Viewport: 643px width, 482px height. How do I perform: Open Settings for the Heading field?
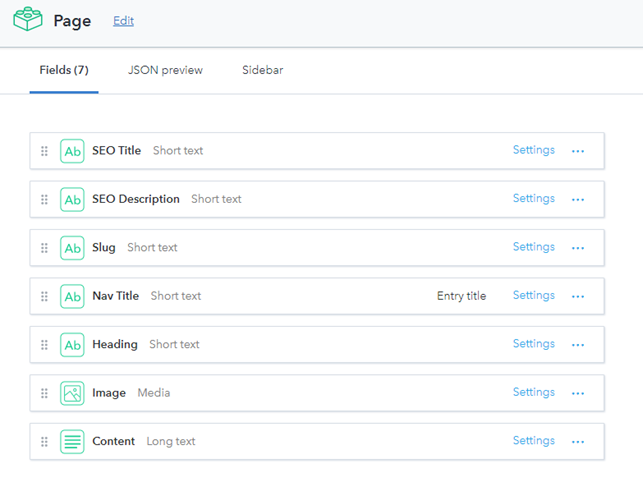[x=533, y=344]
